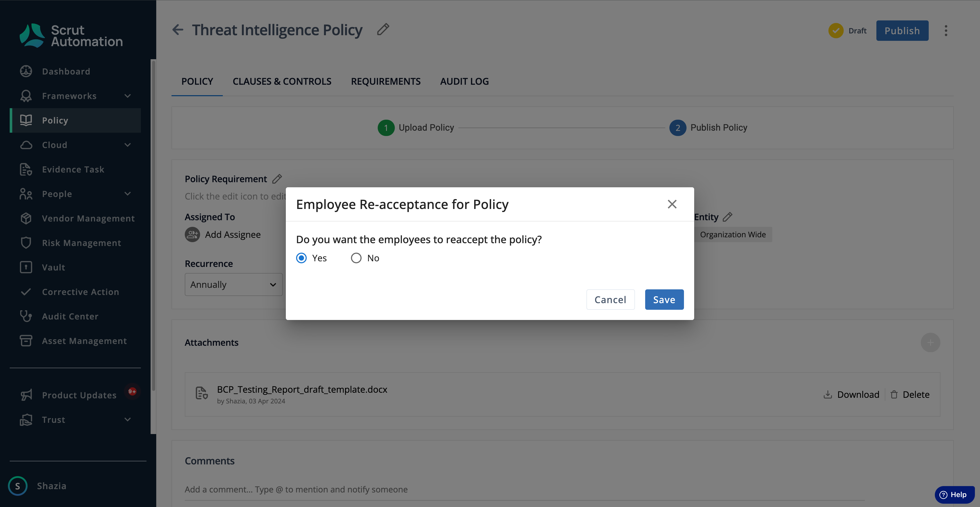Click the Shazia user avatar

pyautogui.click(x=18, y=486)
